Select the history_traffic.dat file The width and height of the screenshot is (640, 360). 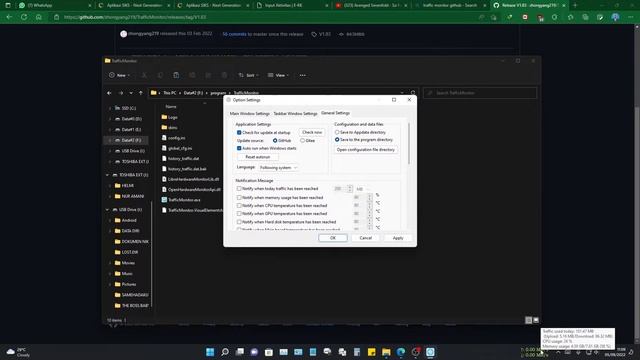pos(183,158)
